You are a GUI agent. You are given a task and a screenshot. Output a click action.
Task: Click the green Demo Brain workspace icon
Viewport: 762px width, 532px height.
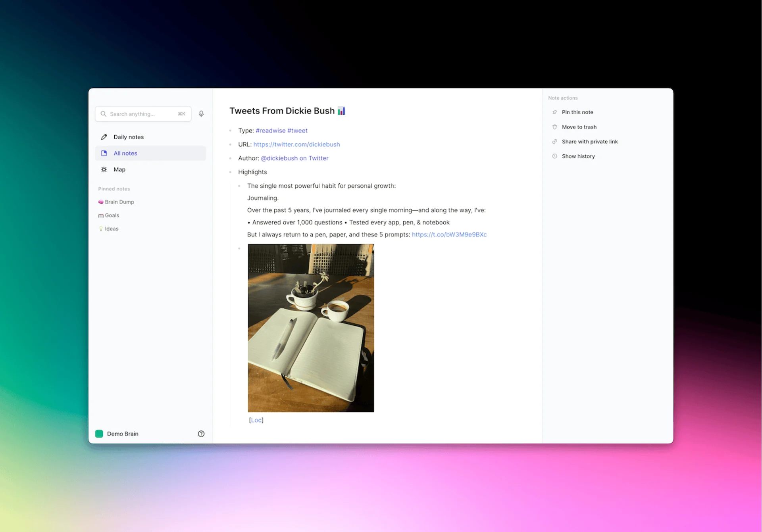click(99, 434)
